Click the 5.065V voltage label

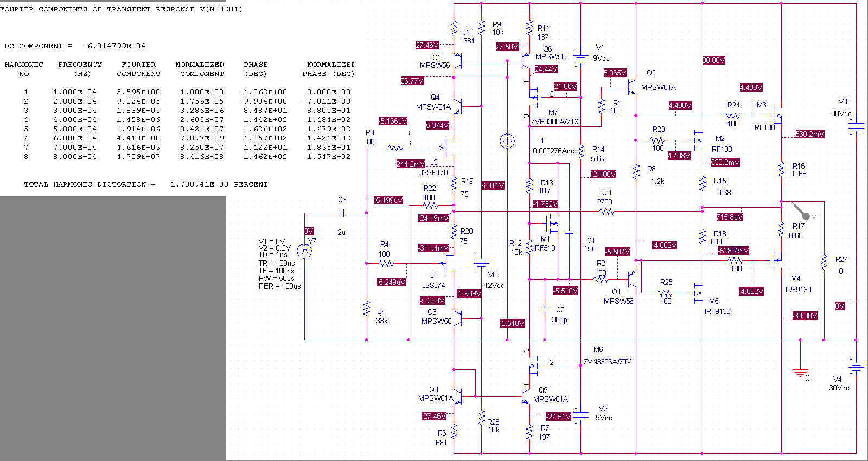click(615, 73)
